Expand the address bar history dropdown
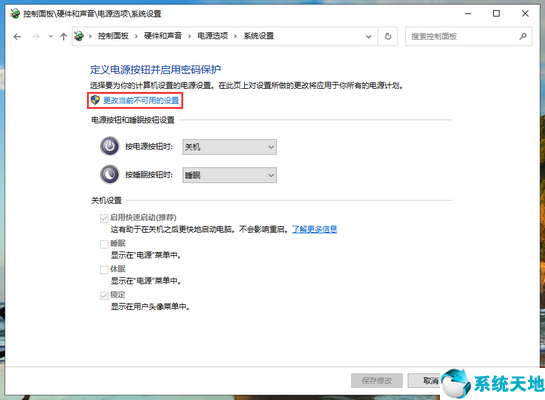This screenshot has height=400, width=545. tap(368, 36)
